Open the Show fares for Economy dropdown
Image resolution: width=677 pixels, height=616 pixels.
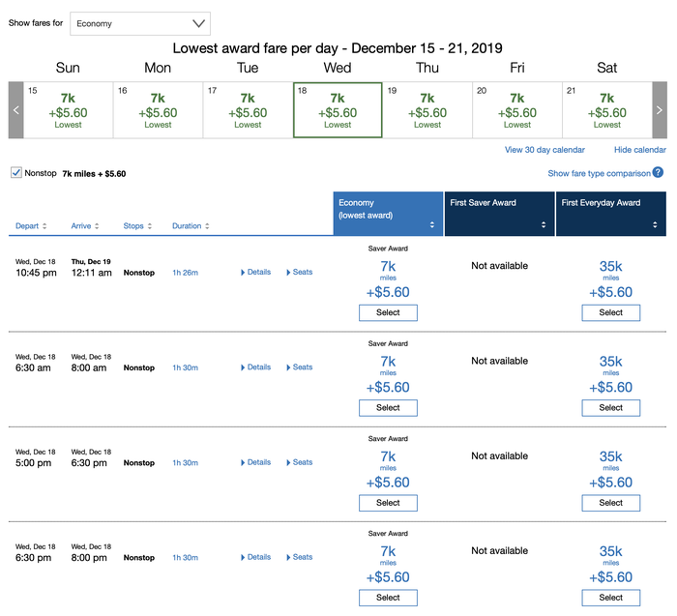(140, 23)
